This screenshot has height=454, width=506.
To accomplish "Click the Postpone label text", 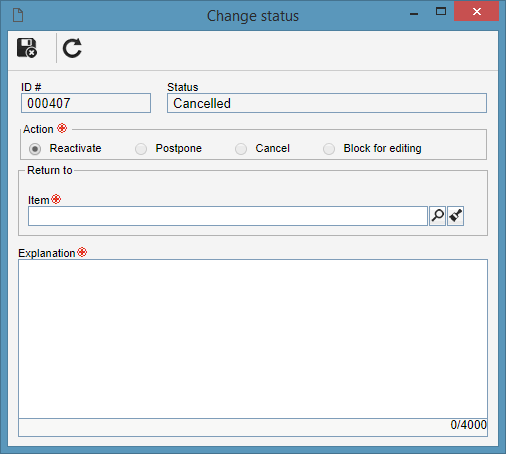I will 179,148.
